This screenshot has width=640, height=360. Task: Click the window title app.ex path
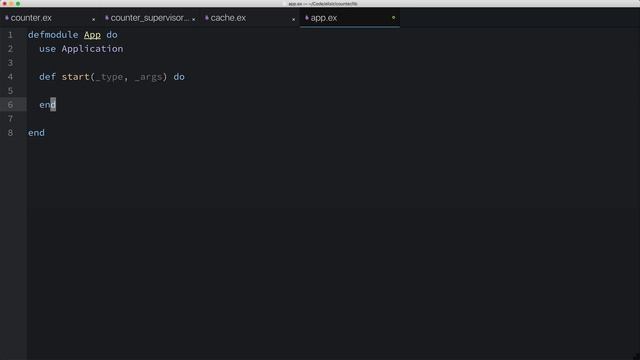322,4
